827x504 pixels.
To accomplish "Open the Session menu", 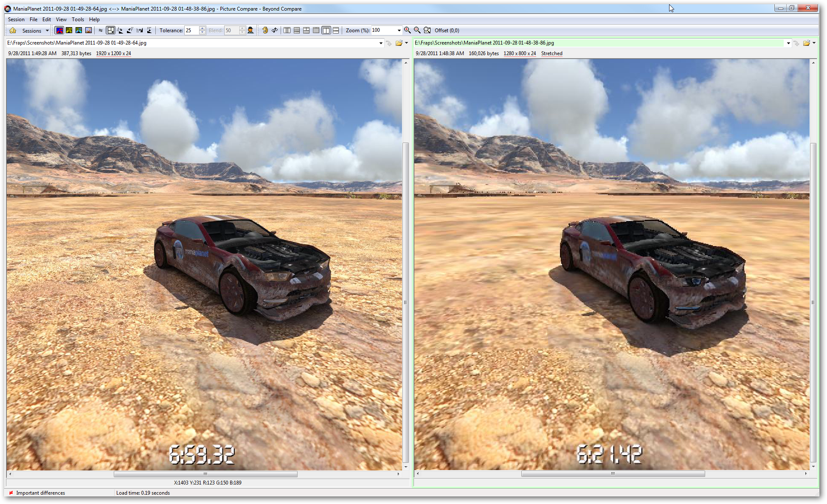I will (x=16, y=20).
